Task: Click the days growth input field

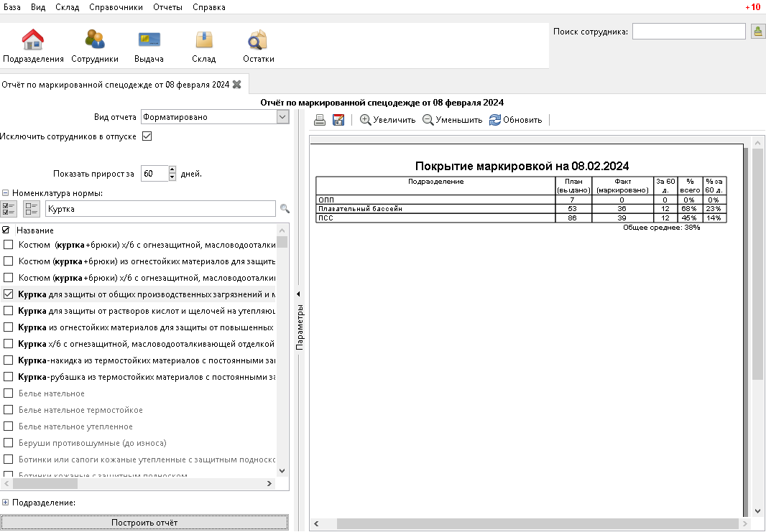Action: [x=154, y=173]
